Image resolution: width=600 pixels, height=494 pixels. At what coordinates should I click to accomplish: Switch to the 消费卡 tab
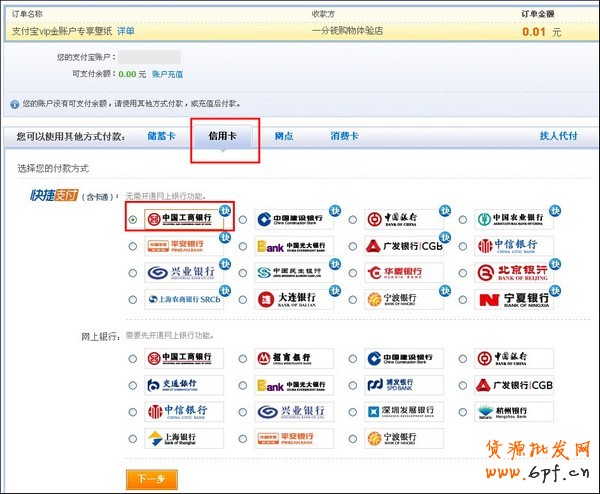344,135
